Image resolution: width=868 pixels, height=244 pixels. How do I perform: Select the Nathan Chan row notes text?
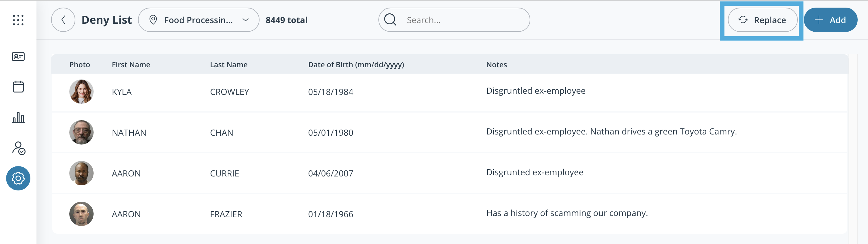pyautogui.click(x=611, y=132)
